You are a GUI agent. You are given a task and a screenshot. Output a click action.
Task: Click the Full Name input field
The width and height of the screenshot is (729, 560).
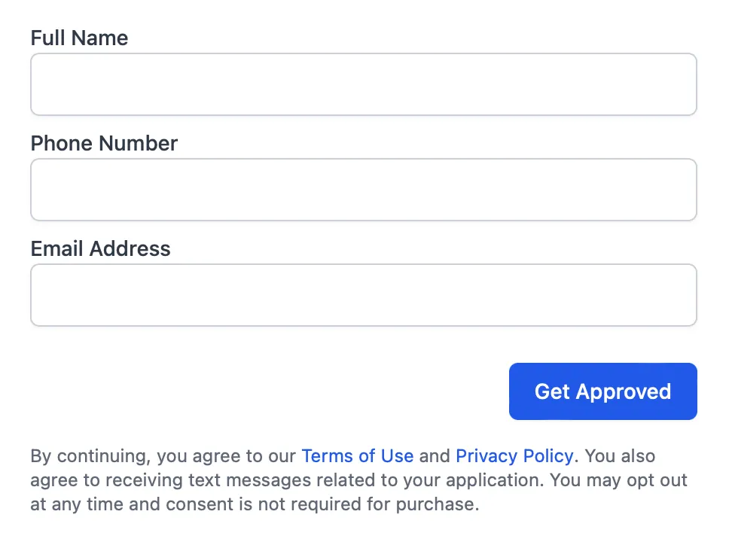tap(363, 84)
